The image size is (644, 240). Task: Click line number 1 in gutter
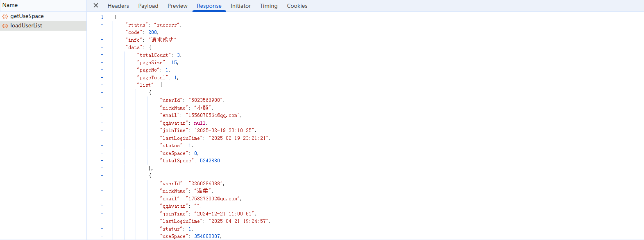coord(102,17)
